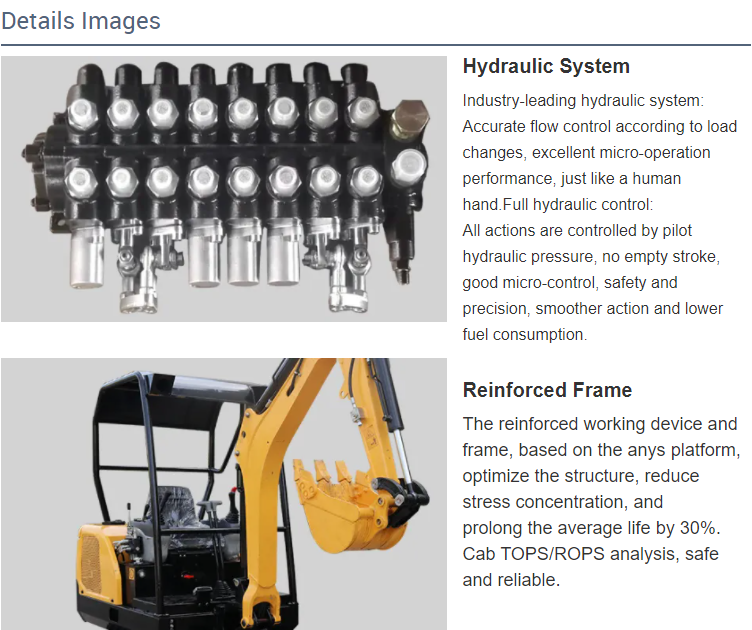Click the Reinforced Frame heading
The image size is (752, 630).
click(547, 390)
